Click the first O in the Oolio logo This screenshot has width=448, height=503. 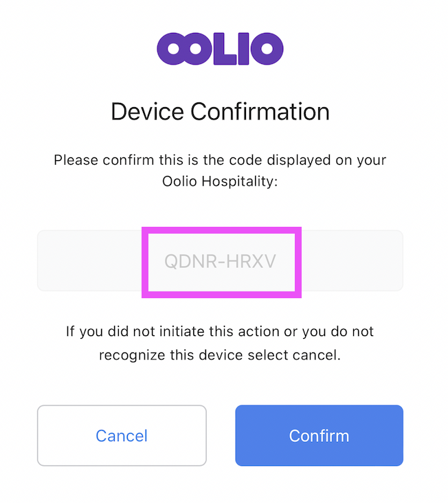[x=172, y=49]
